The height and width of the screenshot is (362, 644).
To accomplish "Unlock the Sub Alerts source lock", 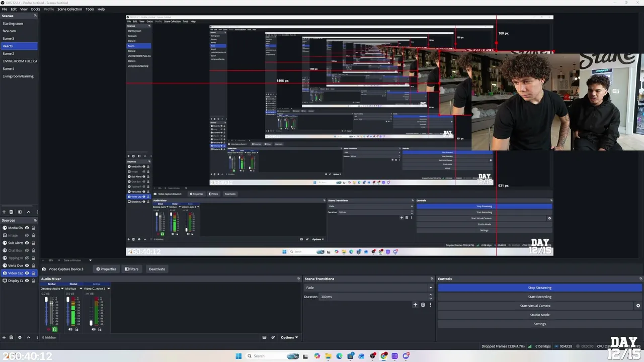I will pyautogui.click(x=34, y=243).
